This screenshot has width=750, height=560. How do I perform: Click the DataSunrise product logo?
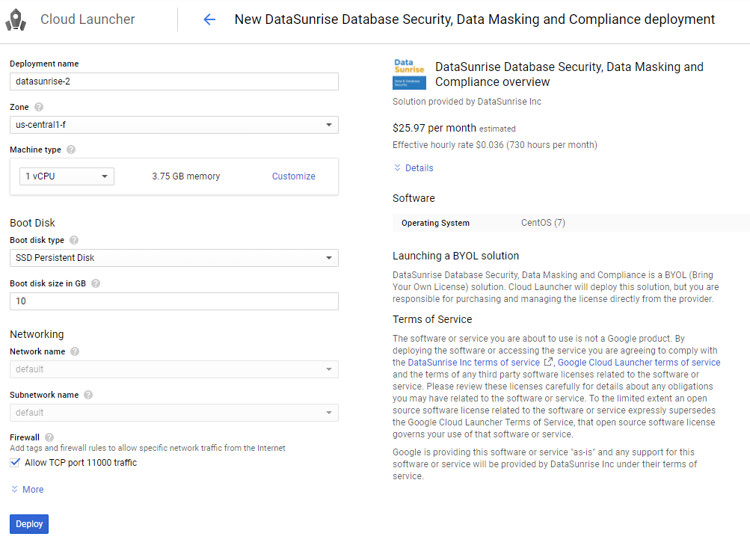click(x=410, y=74)
